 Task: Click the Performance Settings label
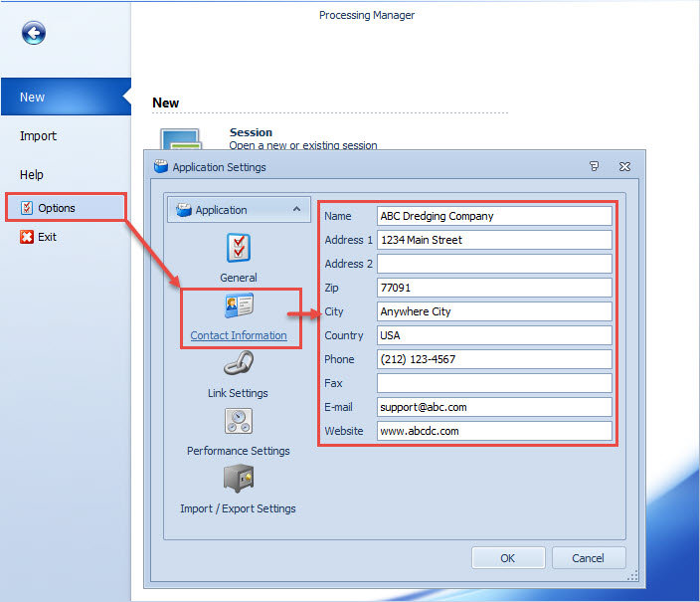click(x=239, y=451)
